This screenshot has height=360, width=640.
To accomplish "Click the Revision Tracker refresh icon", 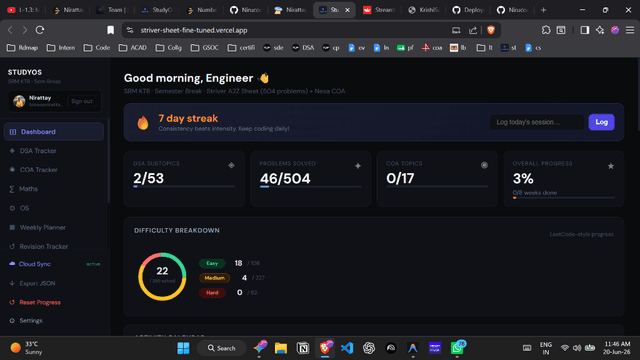I will coord(12,247).
